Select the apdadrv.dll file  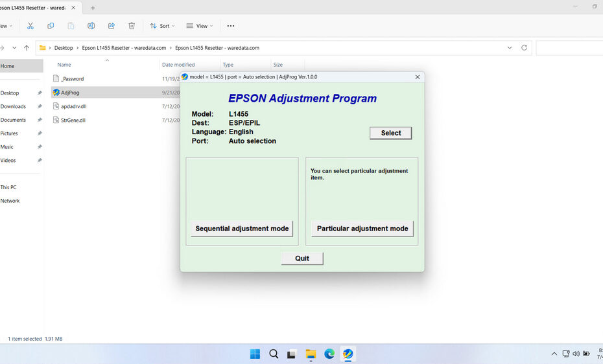74,106
